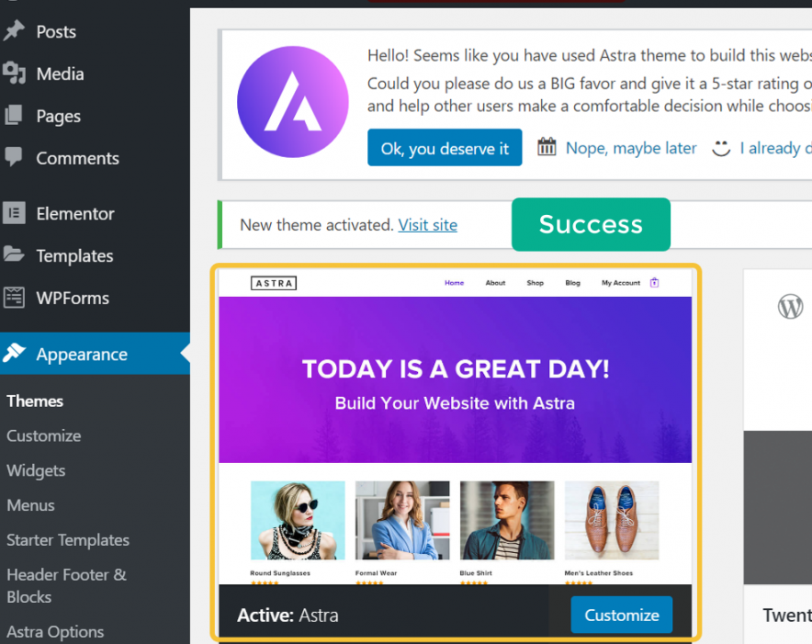Click the smiley face icon
812x644 pixels.
(x=721, y=148)
